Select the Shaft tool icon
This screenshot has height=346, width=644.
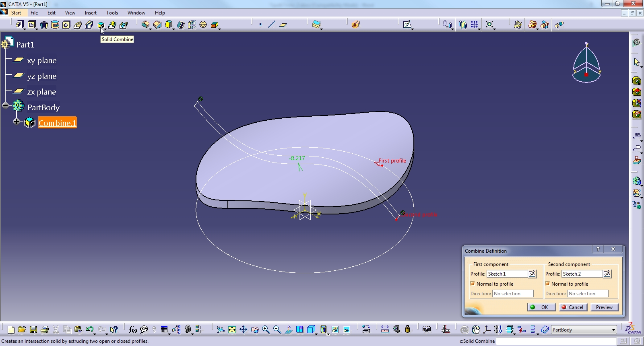[x=44, y=25]
